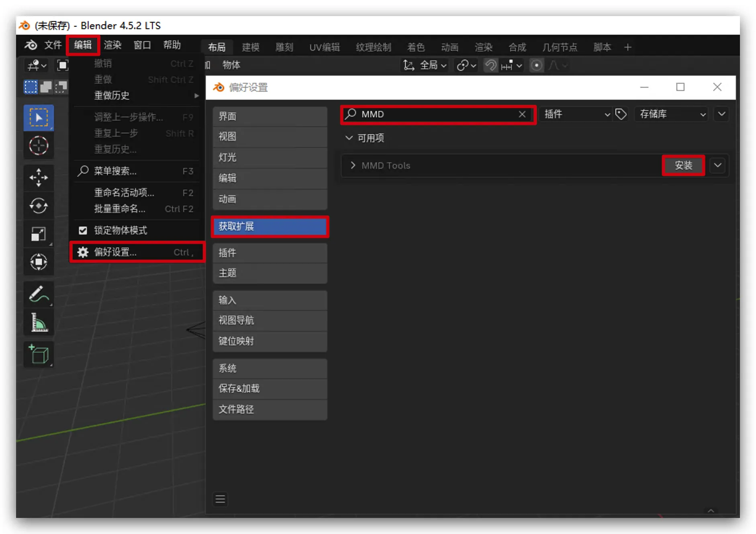Viewport: 756px width, 534px height.
Task: Open the 存储库 dropdown
Action: [x=671, y=114]
